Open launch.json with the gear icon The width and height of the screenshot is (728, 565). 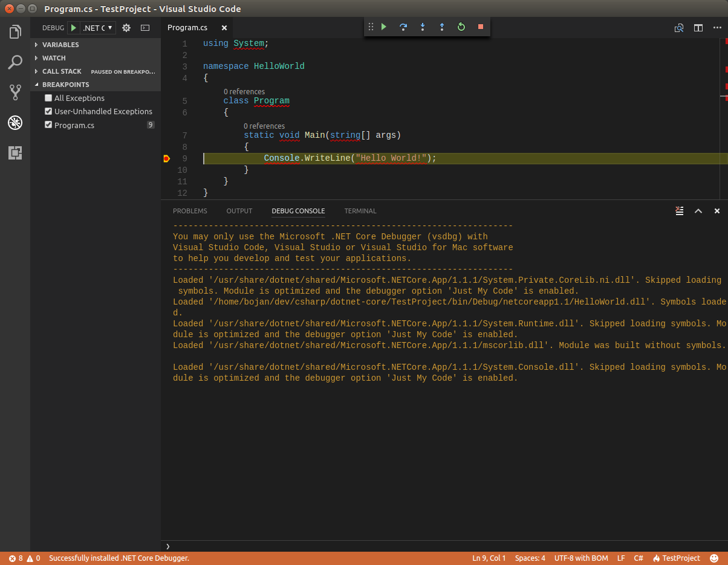(x=126, y=28)
